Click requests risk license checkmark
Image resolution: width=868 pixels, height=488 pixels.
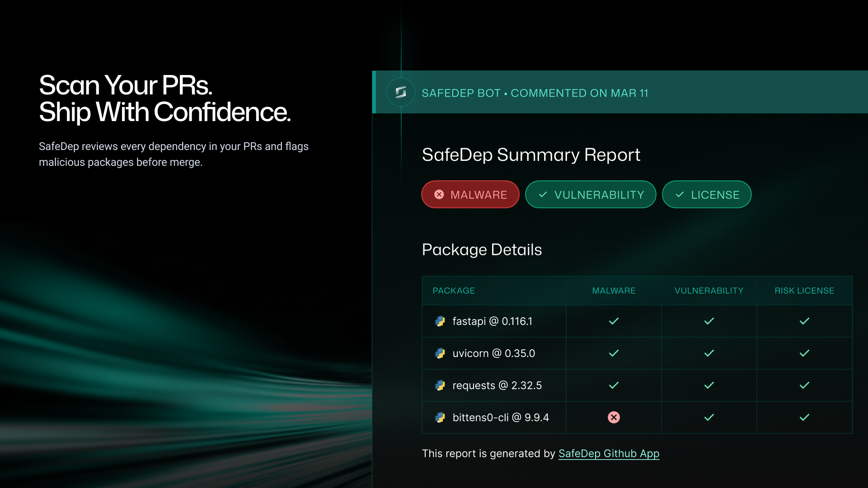(804, 385)
